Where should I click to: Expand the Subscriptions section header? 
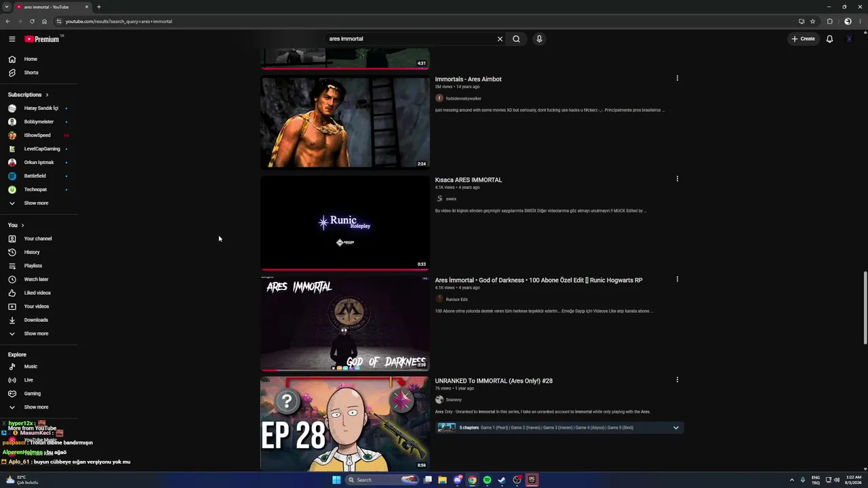click(x=28, y=94)
